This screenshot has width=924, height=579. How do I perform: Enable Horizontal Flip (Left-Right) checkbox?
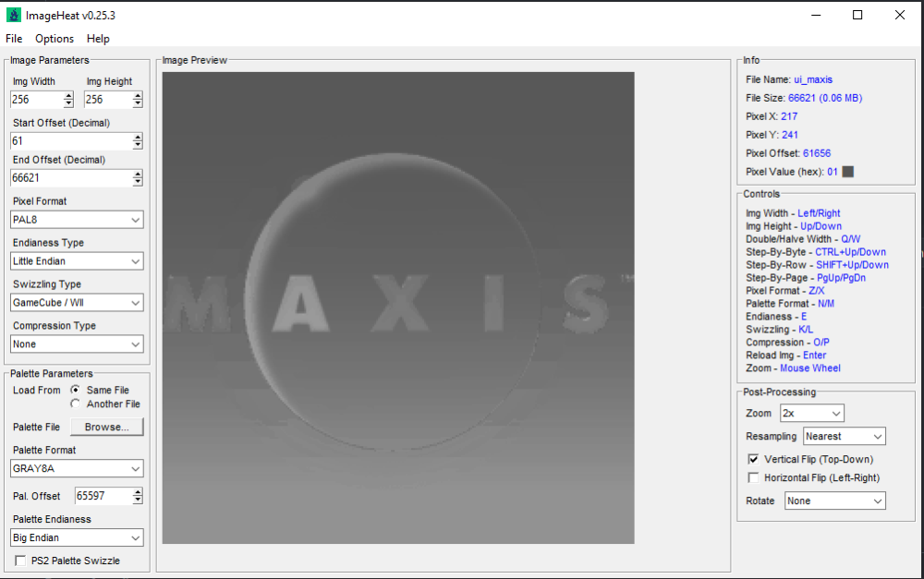753,478
